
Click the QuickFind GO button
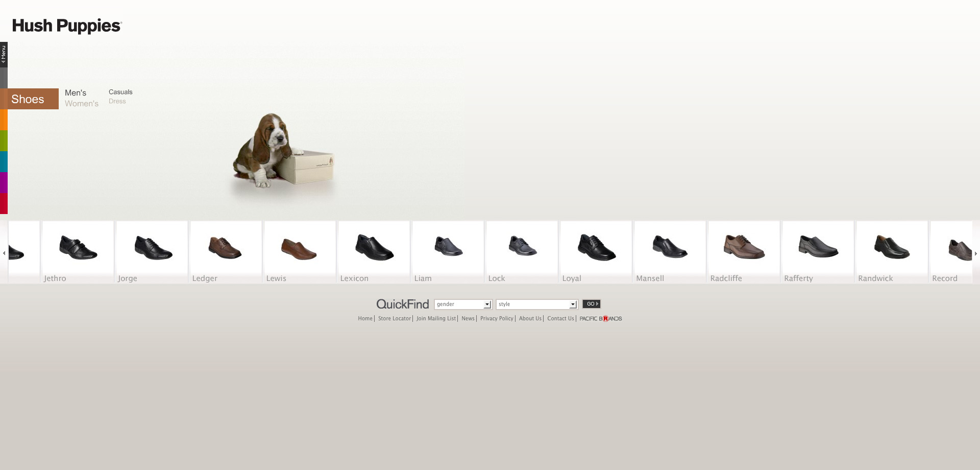[x=592, y=304]
